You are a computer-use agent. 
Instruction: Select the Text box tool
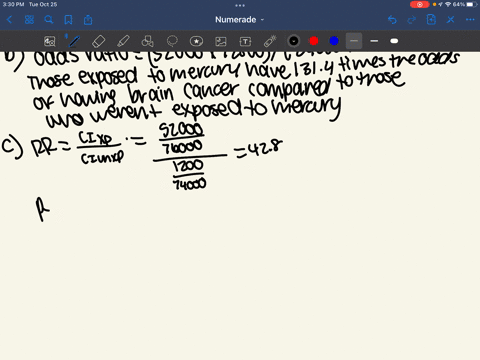[x=245, y=41]
